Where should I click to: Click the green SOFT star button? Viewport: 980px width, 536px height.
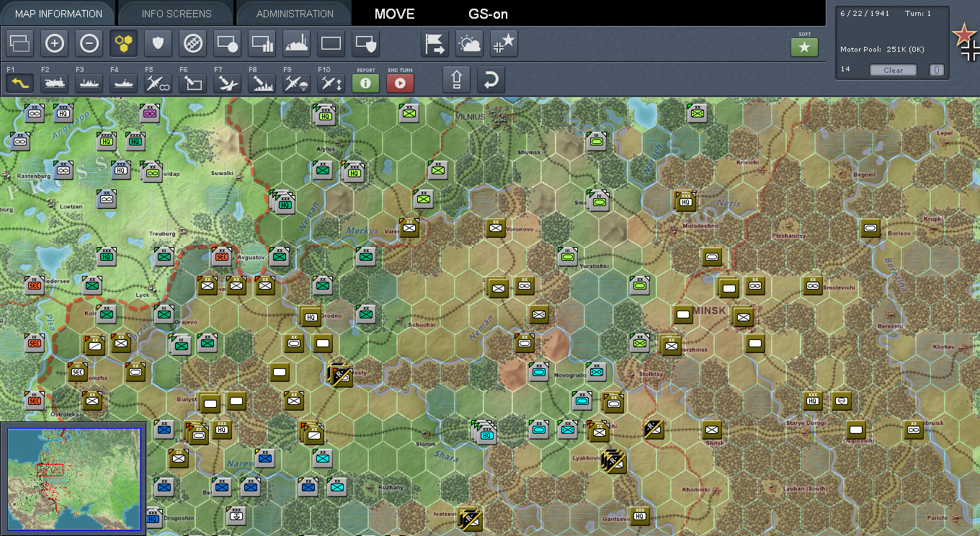[804, 48]
